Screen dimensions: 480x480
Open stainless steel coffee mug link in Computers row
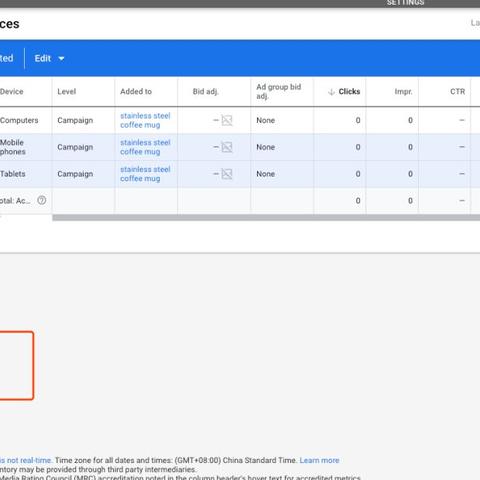coord(145,120)
